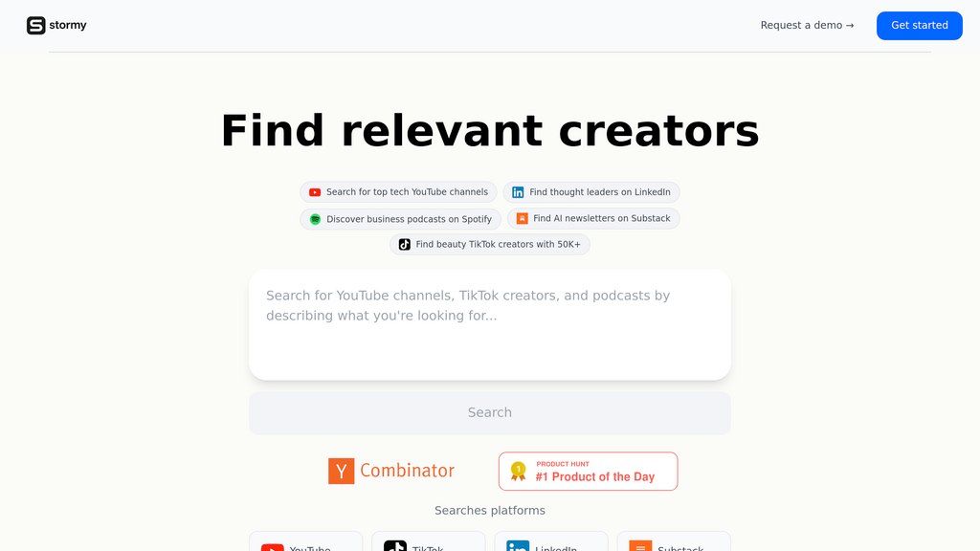Select the TikTok platform card
This screenshot has height=551, width=980.
click(x=428, y=541)
